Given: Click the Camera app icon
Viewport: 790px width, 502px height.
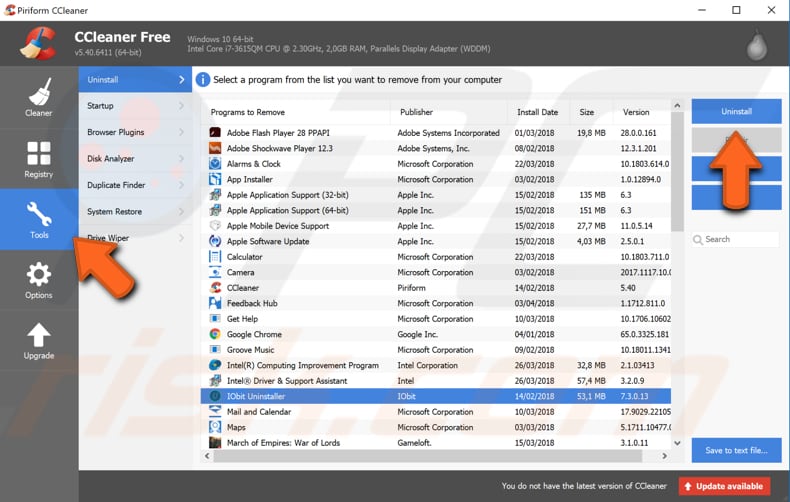Looking at the screenshot, I should tap(215, 272).
